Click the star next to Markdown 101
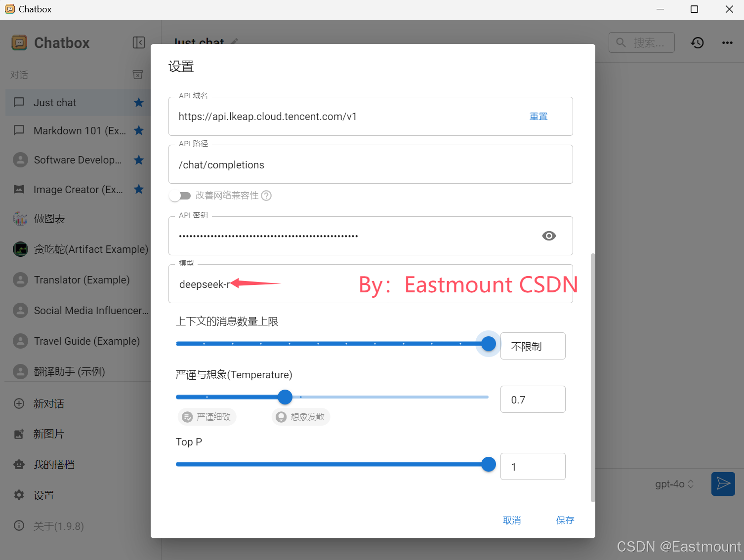 pyautogui.click(x=139, y=130)
